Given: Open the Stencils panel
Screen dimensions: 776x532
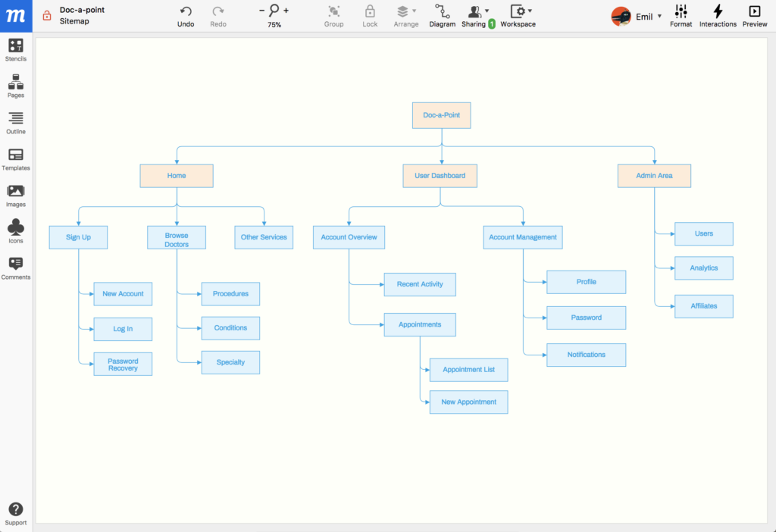Looking at the screenshot, I should 15,50.
